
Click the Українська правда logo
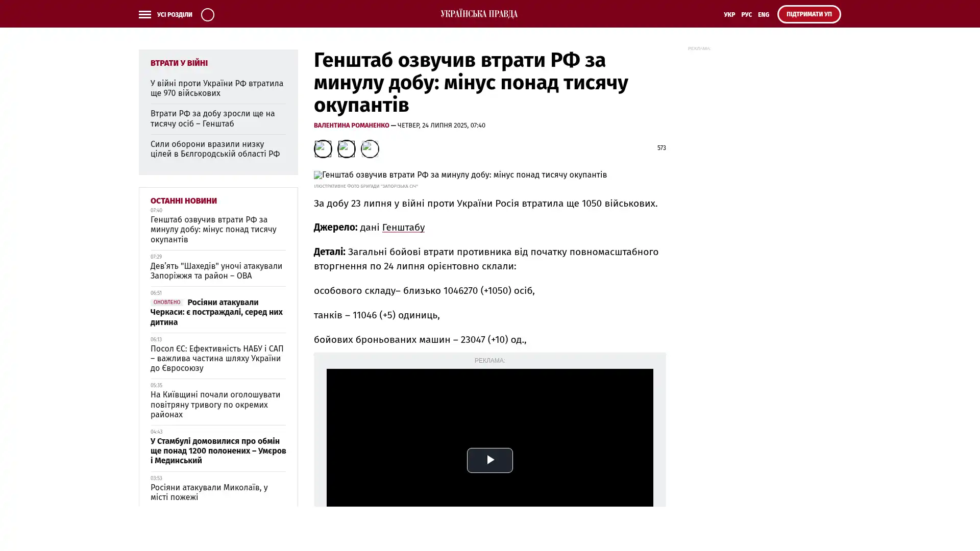pyautogui.click(x=479, y=14)
